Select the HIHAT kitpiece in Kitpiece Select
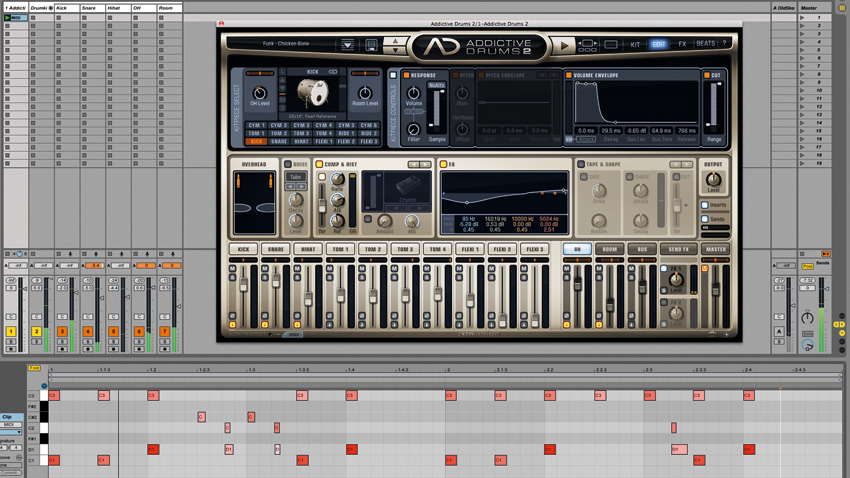Viewport: 850px width, 478px height. [301, 141]
